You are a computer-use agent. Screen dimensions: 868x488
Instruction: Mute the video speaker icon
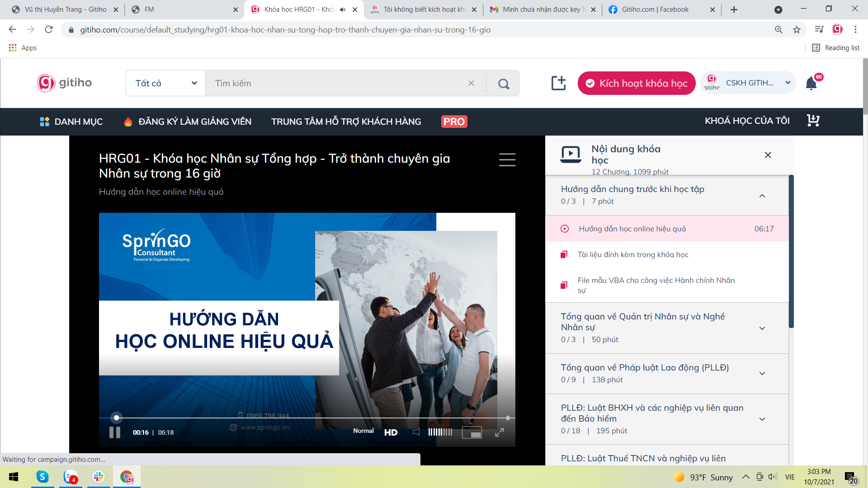(416, 432)
